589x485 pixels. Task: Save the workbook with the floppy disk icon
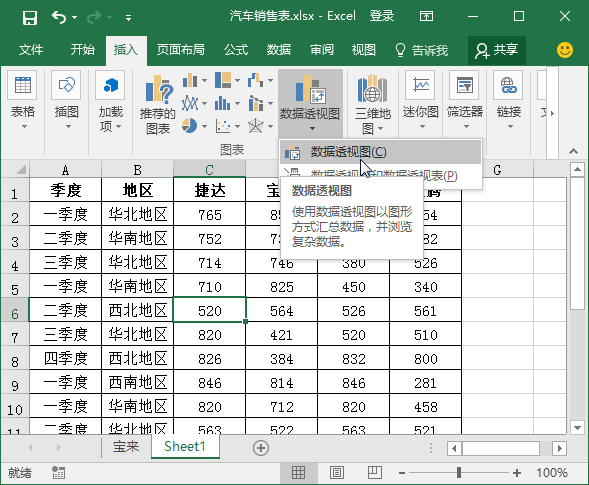point(30,17)
